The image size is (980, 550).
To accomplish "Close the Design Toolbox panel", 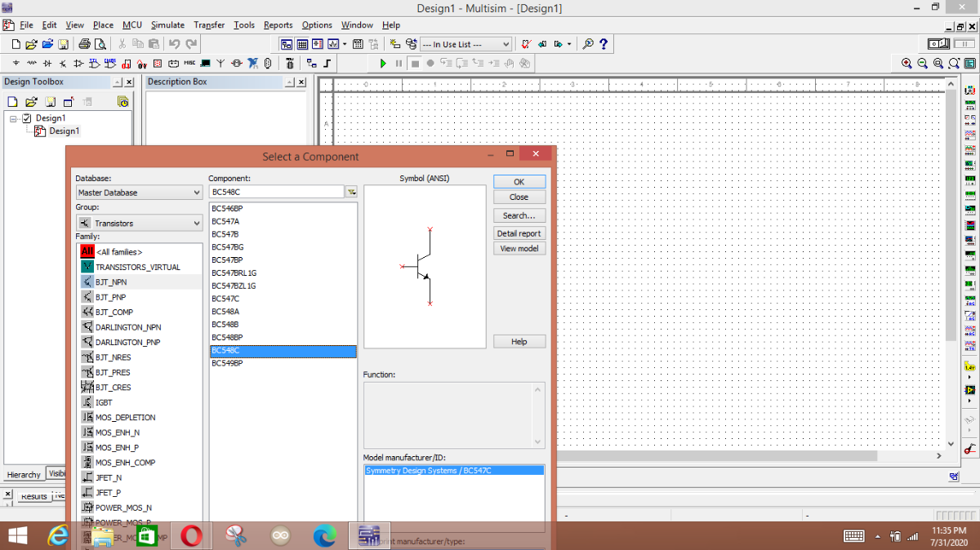I will coord(128,82).
